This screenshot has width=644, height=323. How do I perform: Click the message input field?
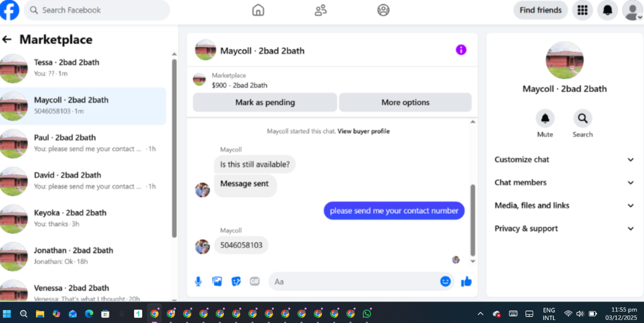click(x=354, y=281)
